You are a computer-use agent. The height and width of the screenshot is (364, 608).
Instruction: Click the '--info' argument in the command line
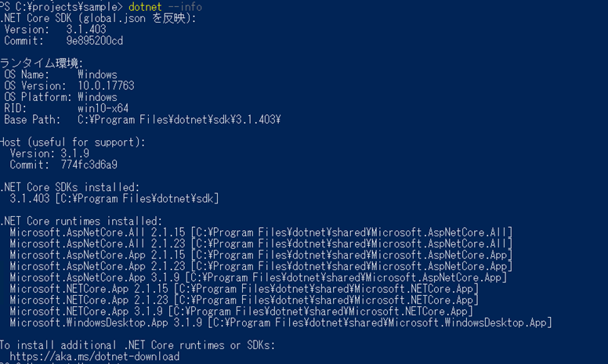[x=185, y=6]
